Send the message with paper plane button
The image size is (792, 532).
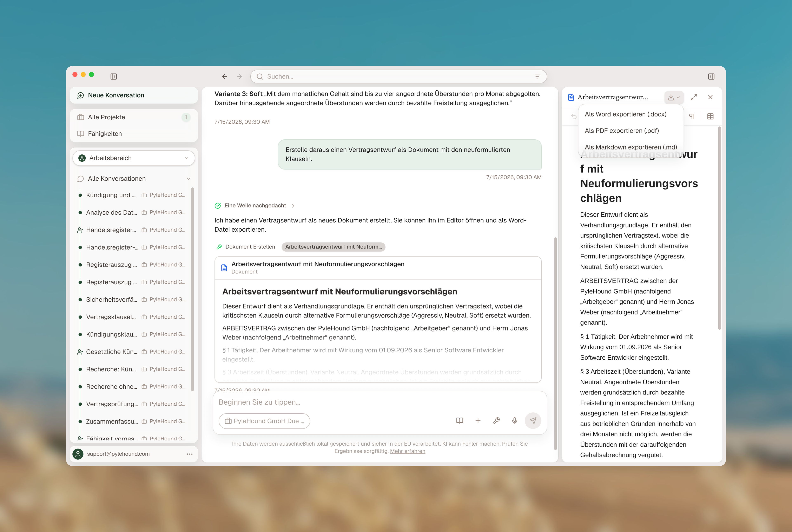(533, 421)
